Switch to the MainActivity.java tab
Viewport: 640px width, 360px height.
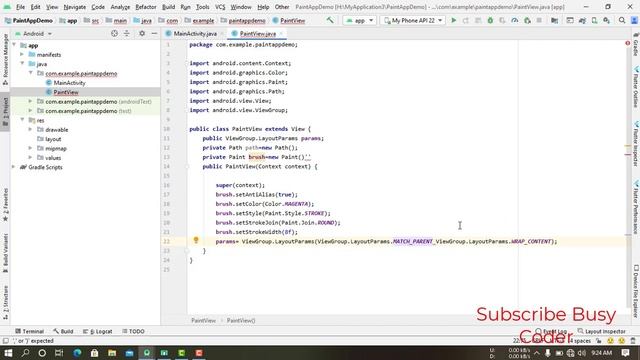tap(195, 33)
